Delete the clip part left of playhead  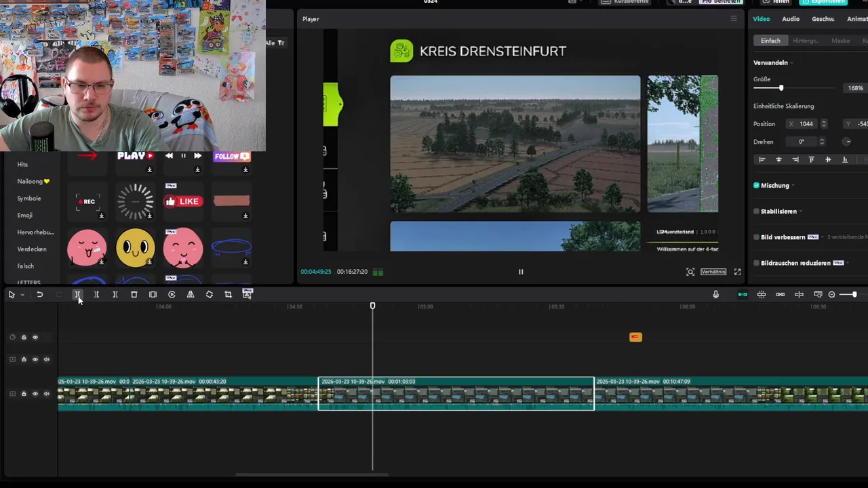96,294
